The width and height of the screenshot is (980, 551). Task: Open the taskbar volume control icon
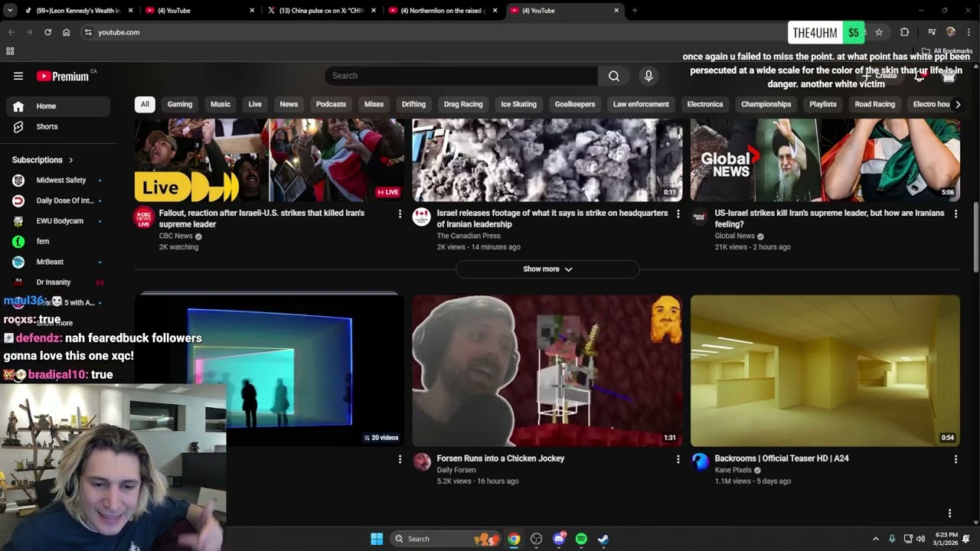point(920,539)
